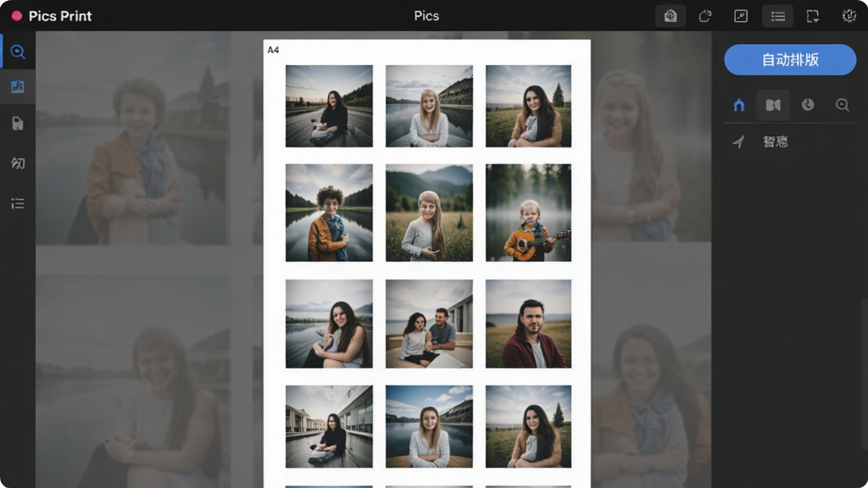Image resolution: width=868 pixels, height=488 pixels.
Task: Select the girl in grey sweater meadow photo
Action: (429, 213)
